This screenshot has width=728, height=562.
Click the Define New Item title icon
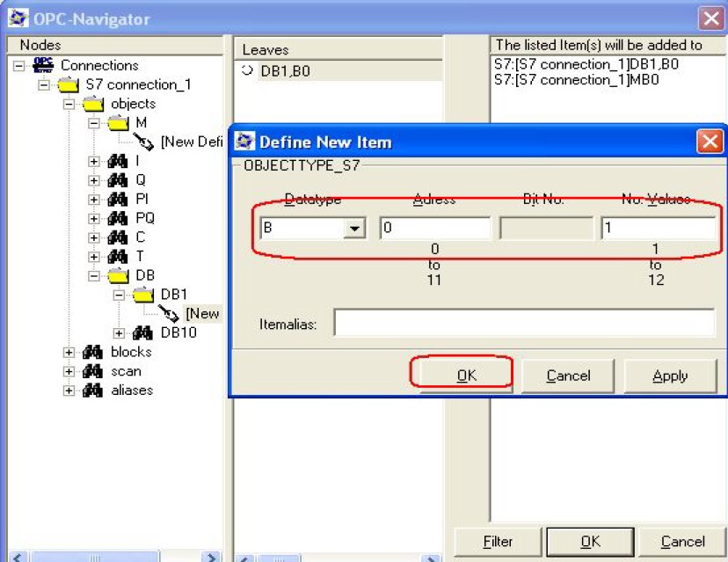pos(245,141)
